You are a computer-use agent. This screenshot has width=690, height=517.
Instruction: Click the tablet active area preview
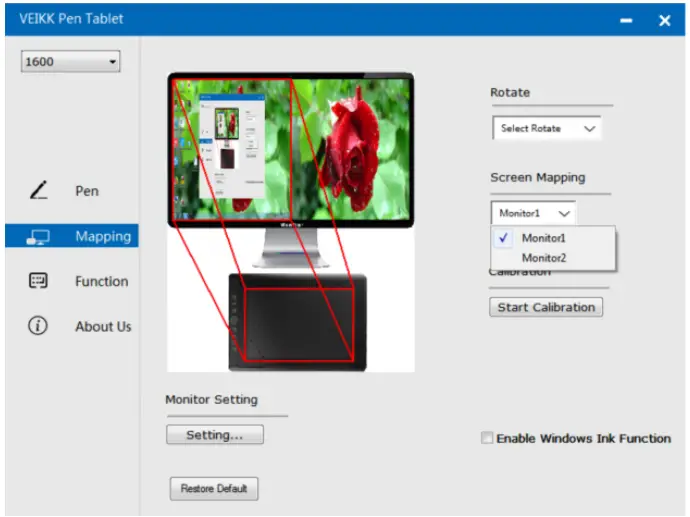click(x=299, y=325)
